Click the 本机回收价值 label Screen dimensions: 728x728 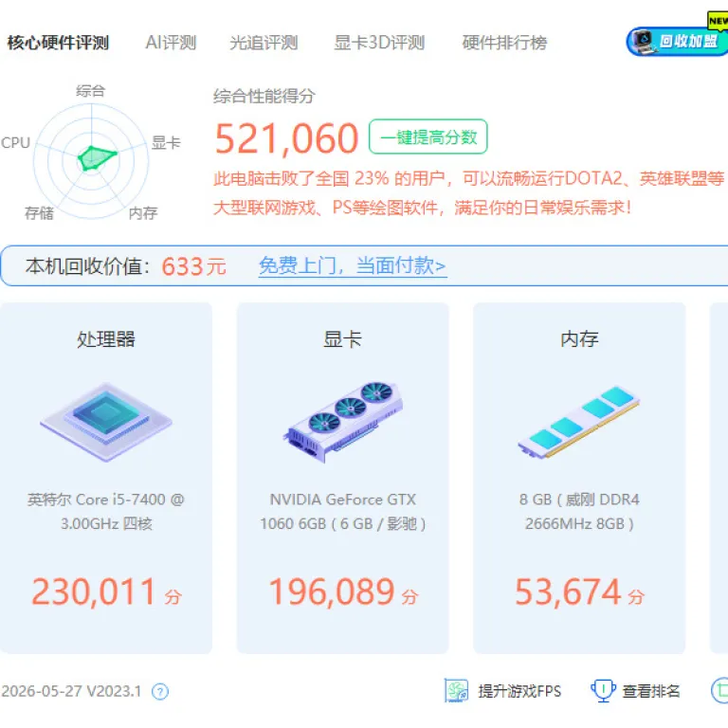(x=88, y=266)
